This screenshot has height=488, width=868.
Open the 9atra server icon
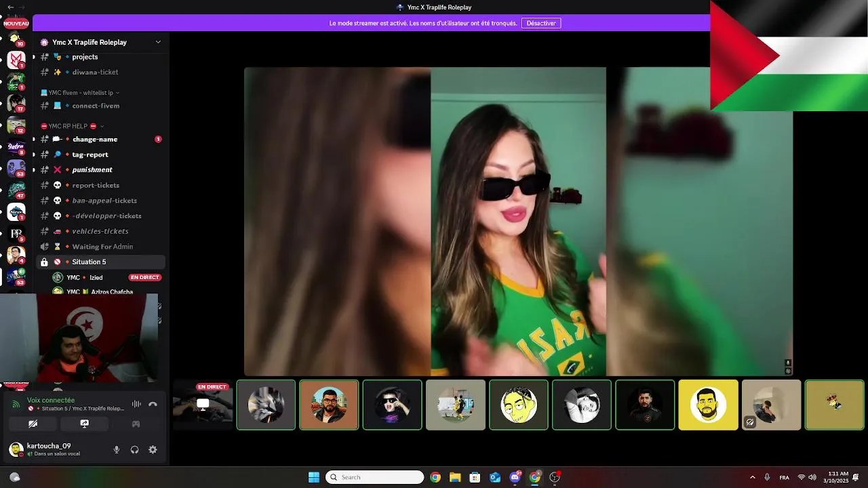coord(16,146)
